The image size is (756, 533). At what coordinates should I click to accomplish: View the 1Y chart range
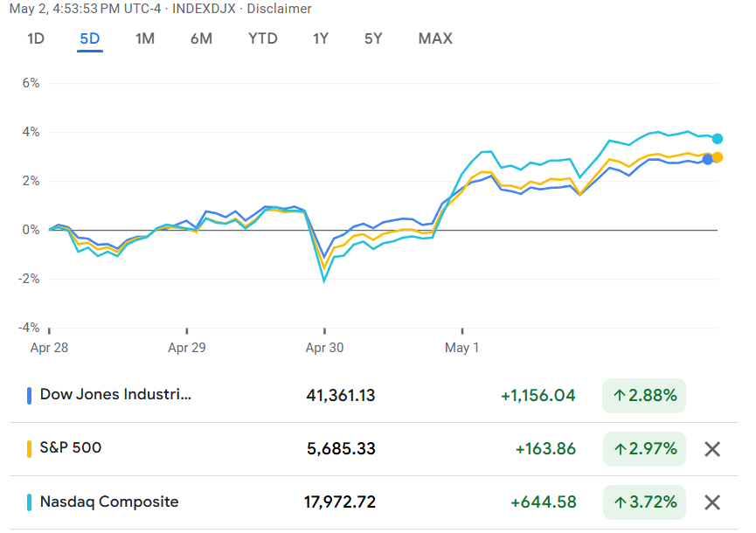(x=321, y=38)
